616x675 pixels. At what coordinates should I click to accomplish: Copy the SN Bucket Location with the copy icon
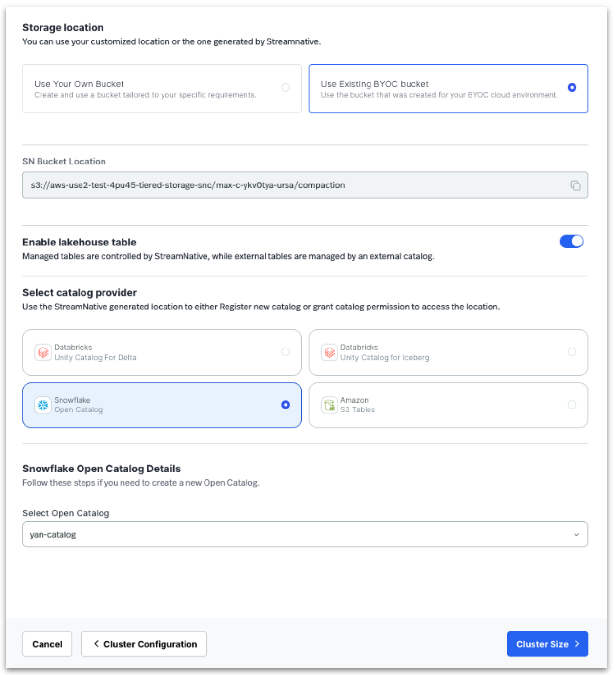click(x=576, y=185)
